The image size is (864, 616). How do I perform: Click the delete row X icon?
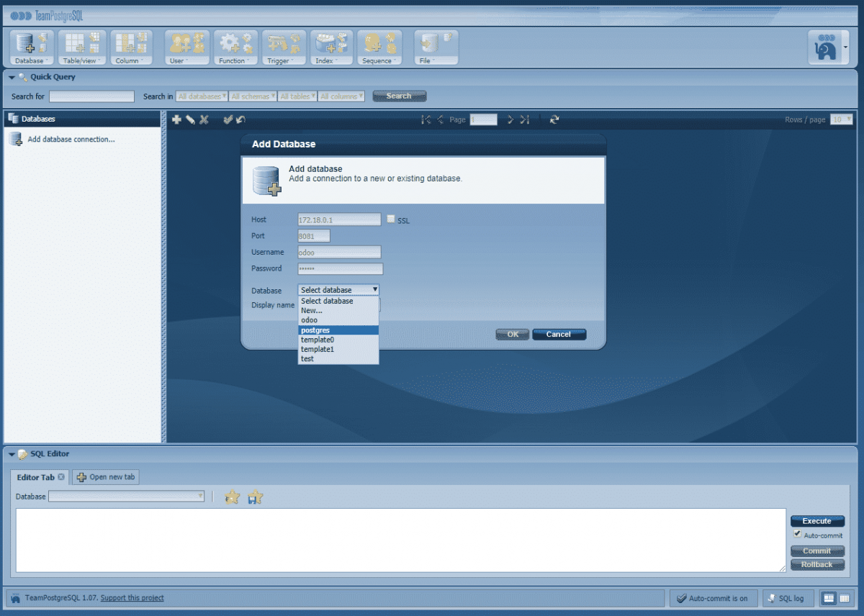(204, 119)
